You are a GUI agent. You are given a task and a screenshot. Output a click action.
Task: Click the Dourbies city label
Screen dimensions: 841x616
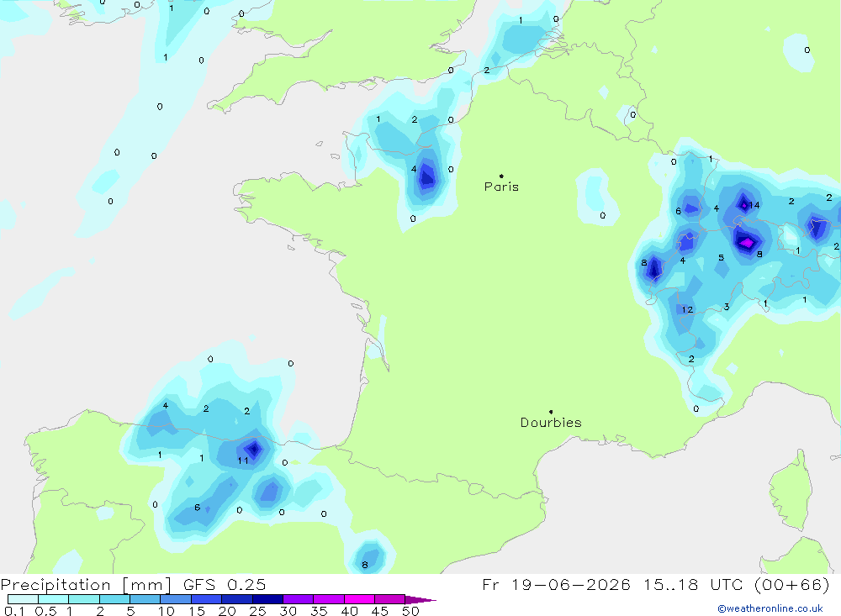coord(551,423)
